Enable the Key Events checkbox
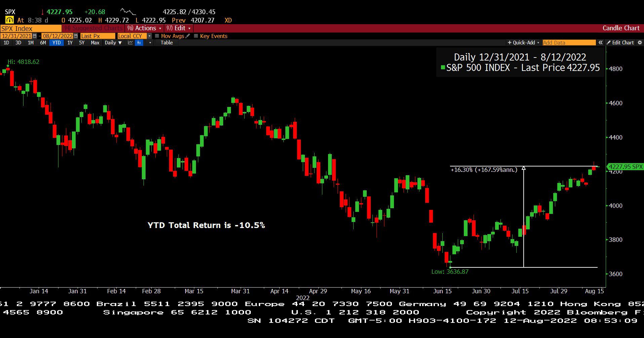This screenshot has height=338, width=644. point(196,36)
